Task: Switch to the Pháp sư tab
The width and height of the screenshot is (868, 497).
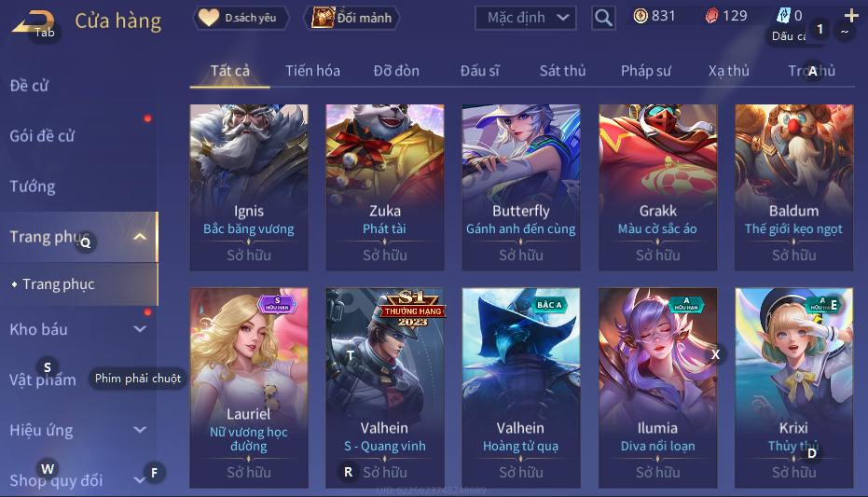Action: pyautogui.click(x=646, y=71)
